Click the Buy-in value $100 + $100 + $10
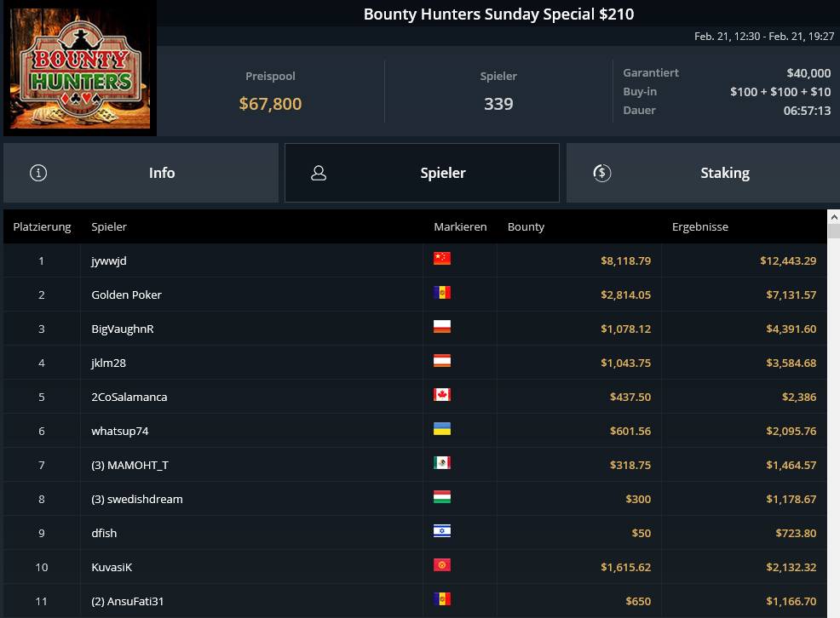 click(x=780, y=92)
